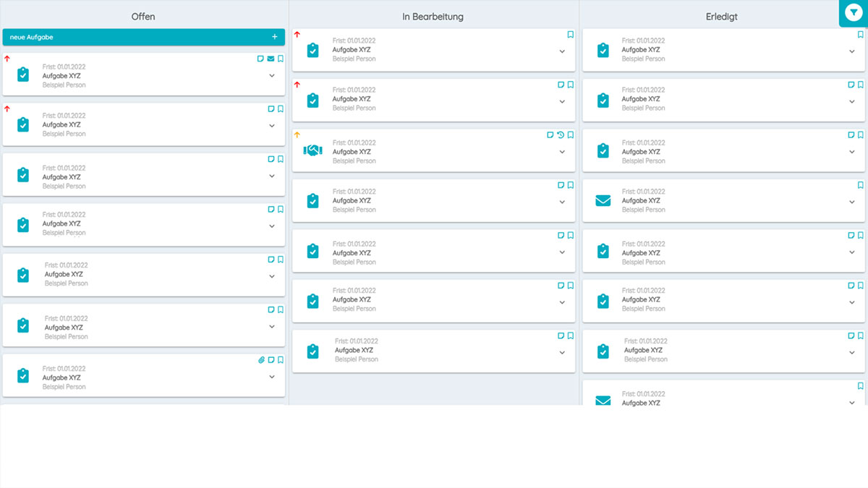Click the comment bubble icon on the second Offen card

click(x=270, y=108)
